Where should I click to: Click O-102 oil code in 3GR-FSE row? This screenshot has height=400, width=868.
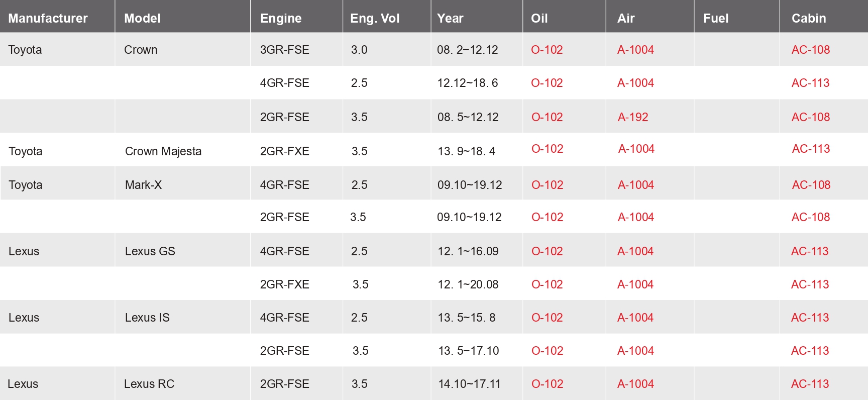click(547, 50)
